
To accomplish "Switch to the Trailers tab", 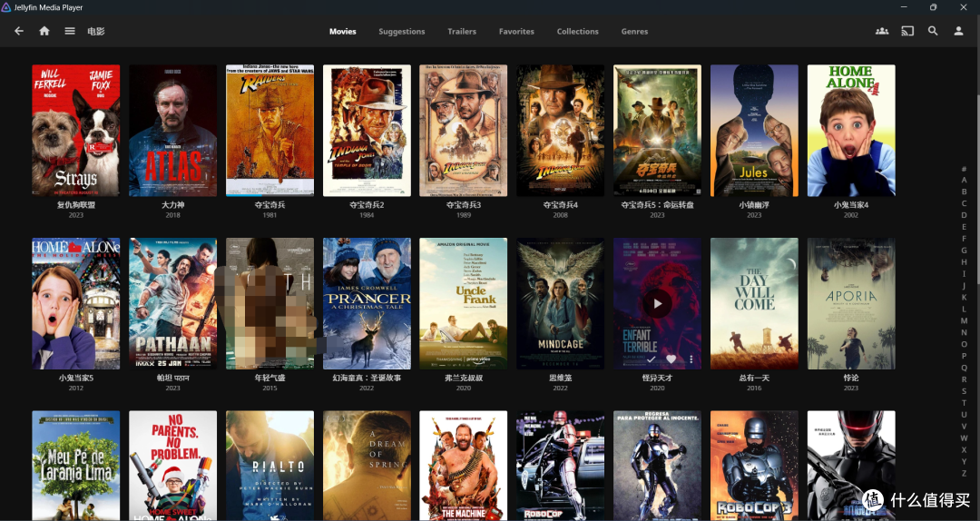I will (x=462, y=31).
